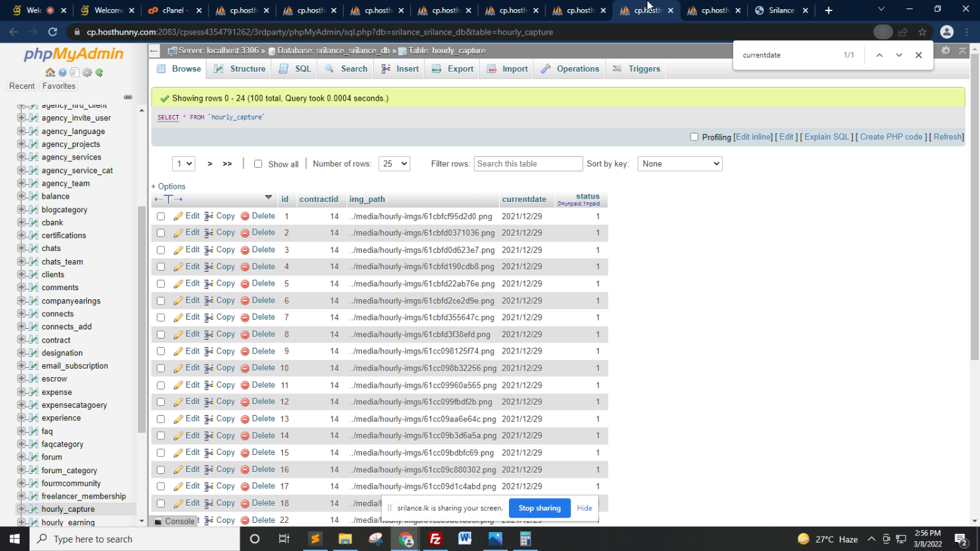Open the Number of rows dropdown
The height and width of the screenshot is (551, 980).
pyautogui.click(x=394, y=164)
